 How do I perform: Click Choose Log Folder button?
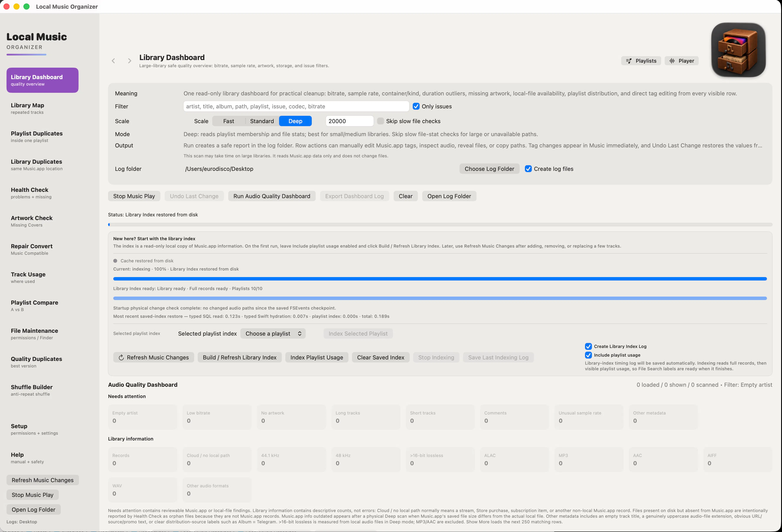click(489, 169)
